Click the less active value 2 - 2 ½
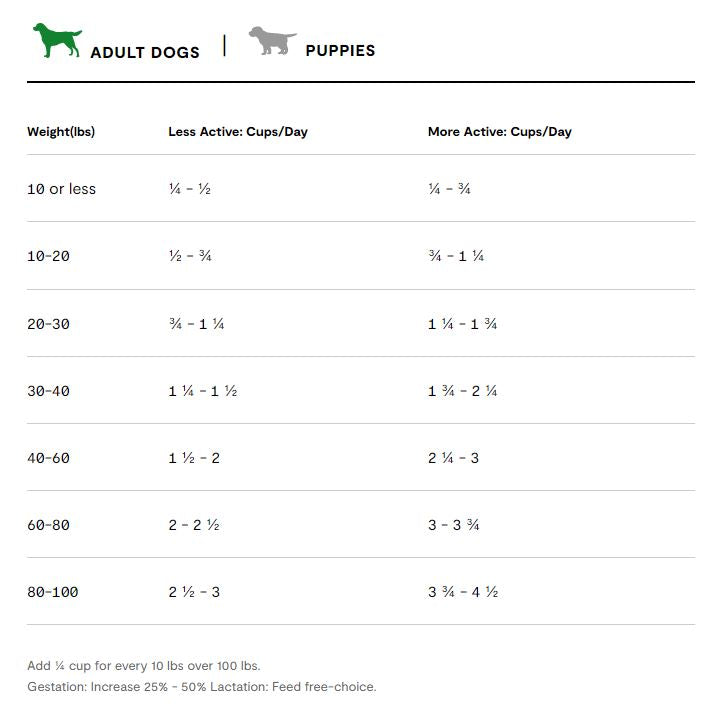Screen dimensions: 715x711 click(194, 525)
